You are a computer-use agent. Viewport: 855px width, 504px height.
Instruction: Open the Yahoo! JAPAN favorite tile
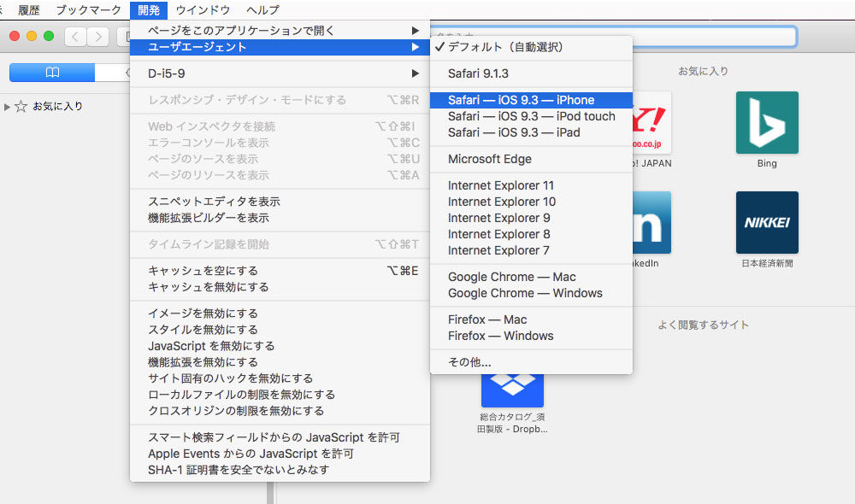pos(652,123)
